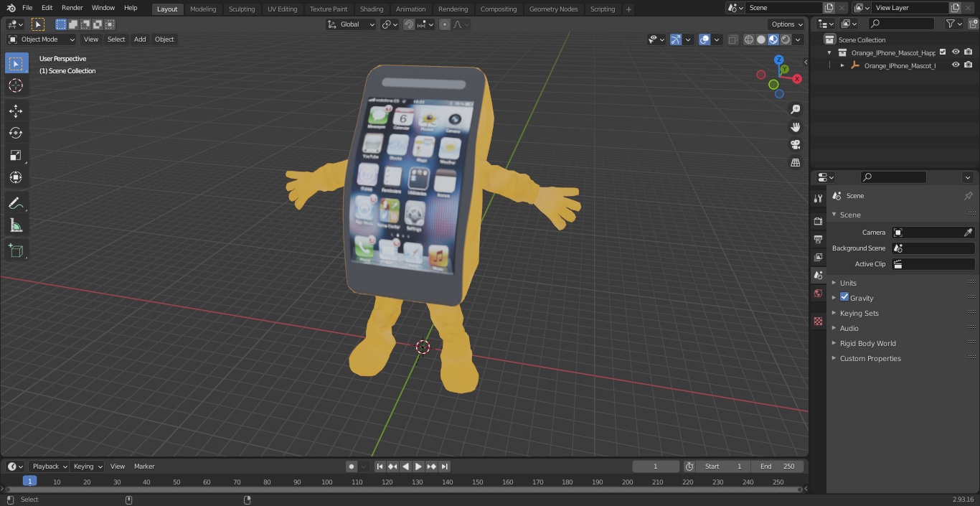Open the Marker menu in timeline
980x506 pixels.
click(144, 467)
